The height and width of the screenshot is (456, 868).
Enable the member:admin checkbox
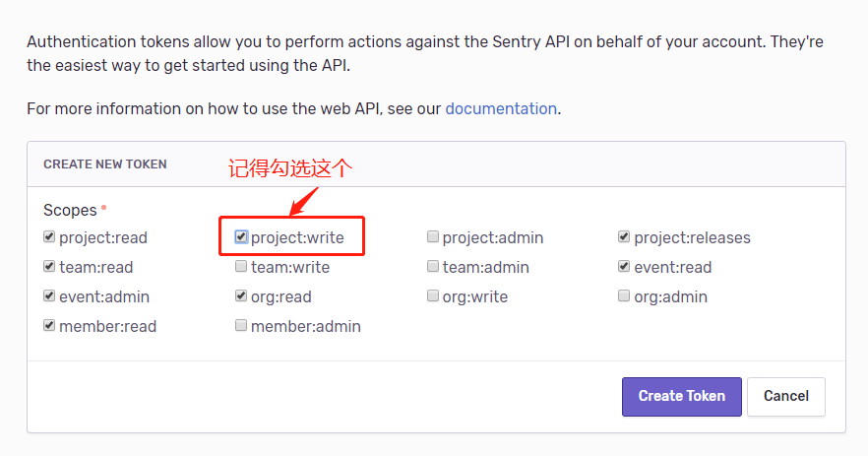click(x=241, y=326)
